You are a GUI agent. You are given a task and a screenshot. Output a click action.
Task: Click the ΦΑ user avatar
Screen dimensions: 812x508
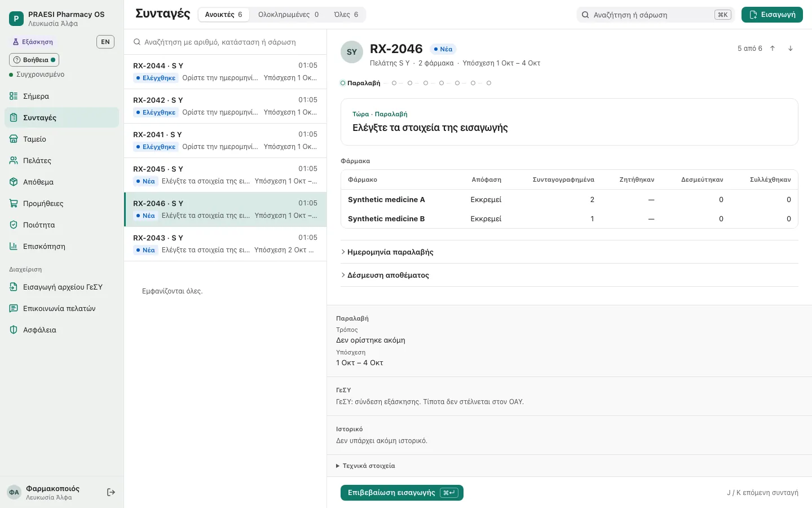14,492
